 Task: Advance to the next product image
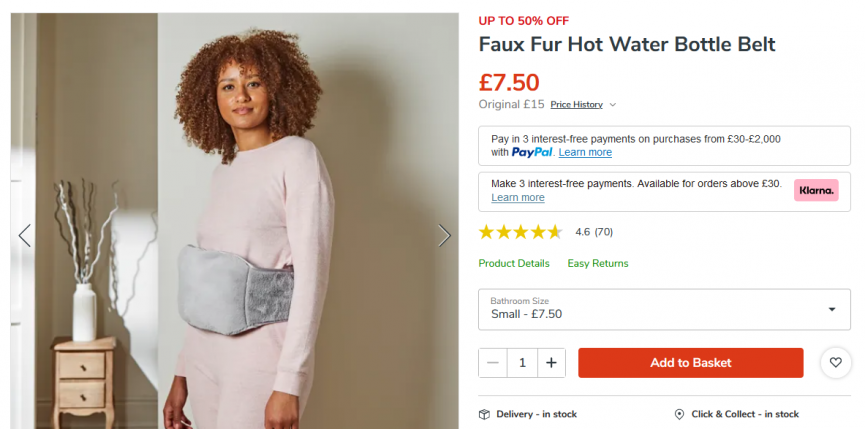pyautogui.click(x=444, y=235)
